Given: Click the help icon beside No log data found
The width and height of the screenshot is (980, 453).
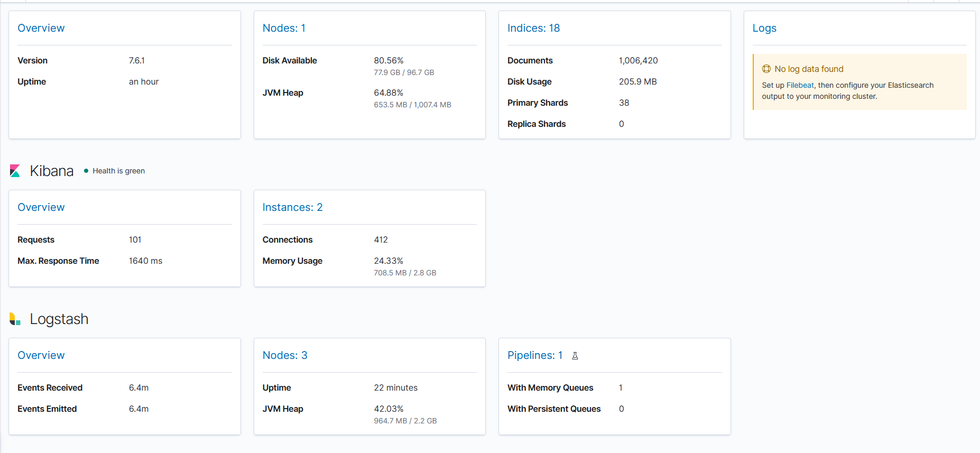Looking at the screenshot, I should click(x=766, y=69).
